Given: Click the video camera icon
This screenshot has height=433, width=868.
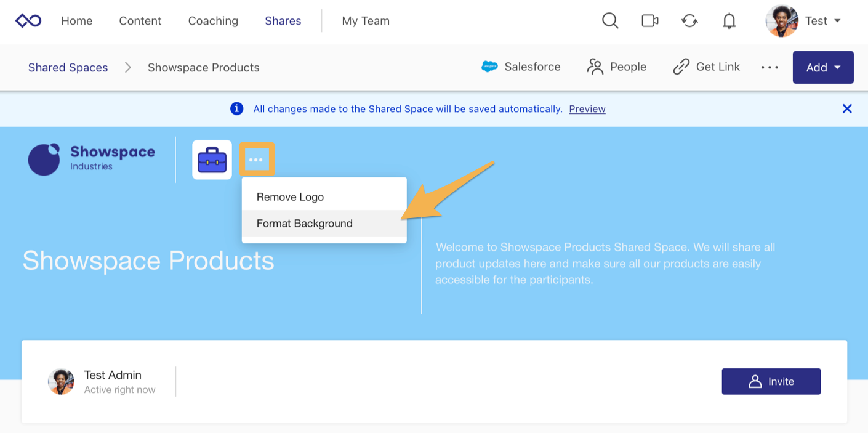Looking at the screenshot, I should point(650,21).
